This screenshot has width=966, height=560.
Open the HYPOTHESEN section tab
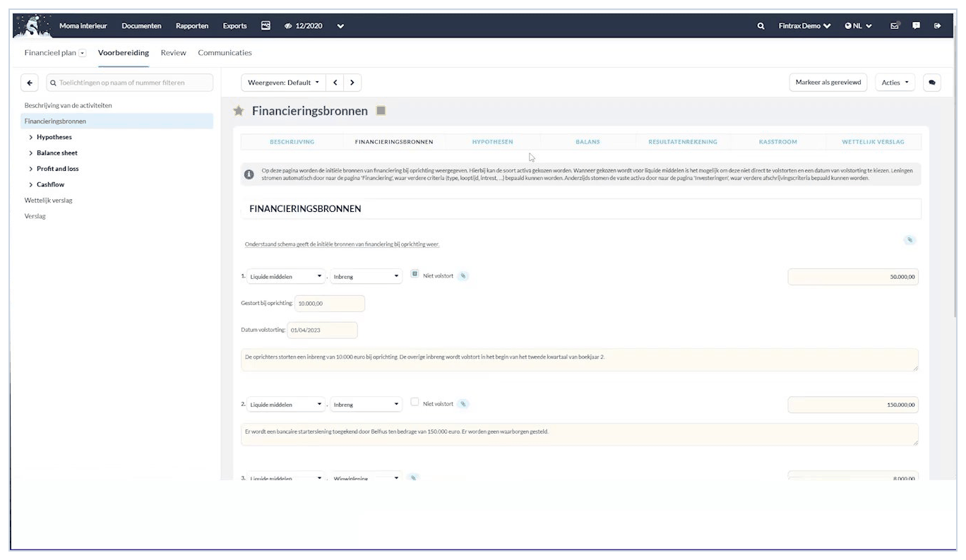(x=493, y=142)
